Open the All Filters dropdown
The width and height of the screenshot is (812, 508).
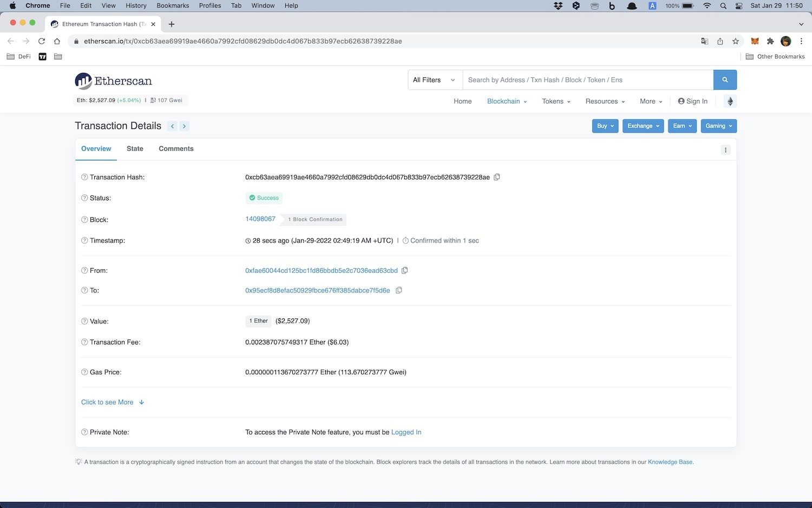point(435,80)
